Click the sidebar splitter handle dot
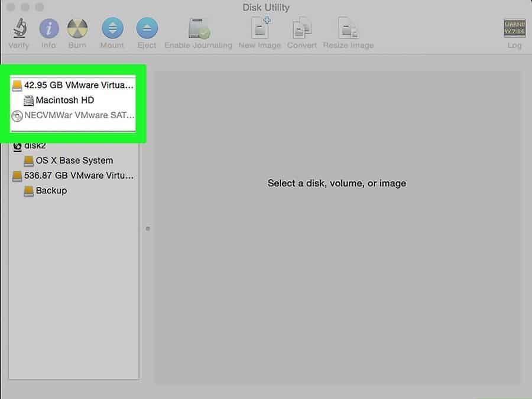 click(x=148, y=228)
